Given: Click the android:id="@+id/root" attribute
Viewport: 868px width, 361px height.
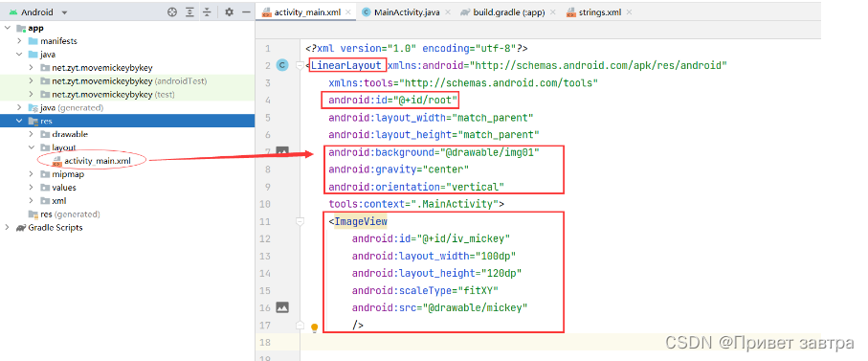Looking at the screenshot, I should coord(393,101).
